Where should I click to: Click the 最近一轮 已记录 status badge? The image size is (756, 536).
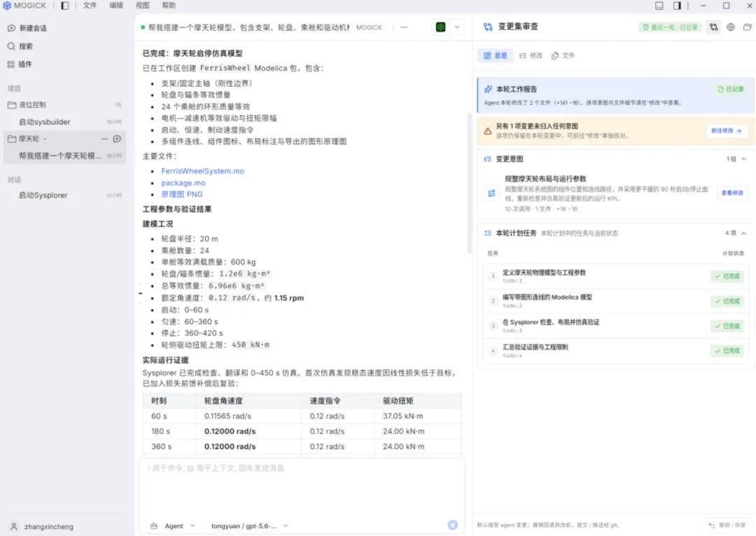coord(670,27)
